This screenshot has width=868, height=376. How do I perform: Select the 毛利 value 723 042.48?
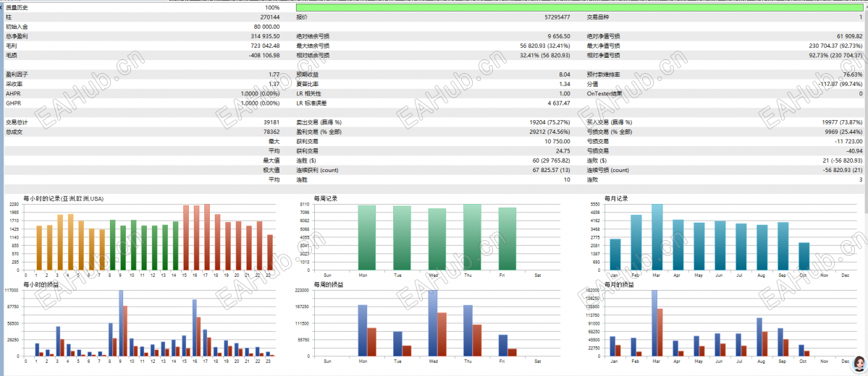(265, 46)
